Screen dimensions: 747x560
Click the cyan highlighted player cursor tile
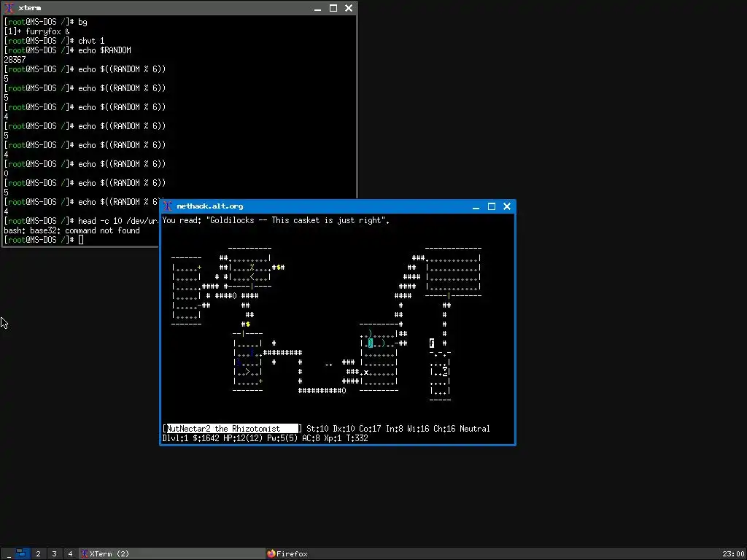click(370, 343)
